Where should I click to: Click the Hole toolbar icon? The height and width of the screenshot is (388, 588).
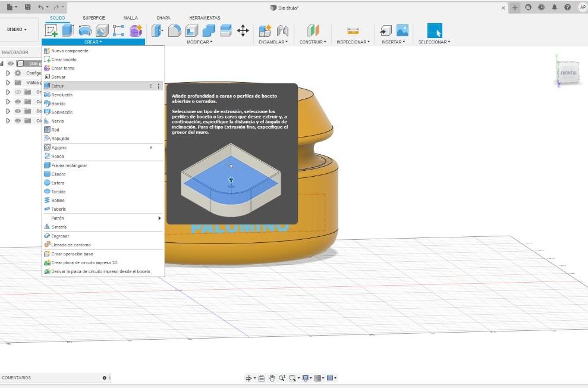(x=102, y=30)
